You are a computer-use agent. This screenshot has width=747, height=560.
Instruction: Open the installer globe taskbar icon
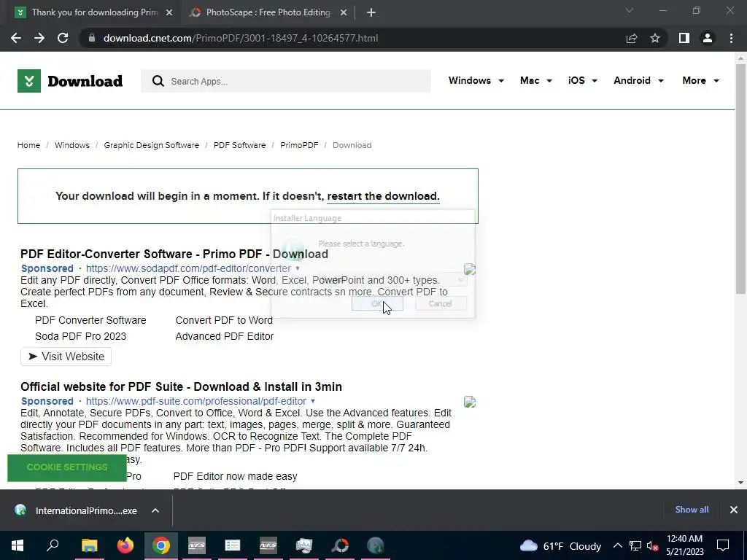tap(376, 545)
